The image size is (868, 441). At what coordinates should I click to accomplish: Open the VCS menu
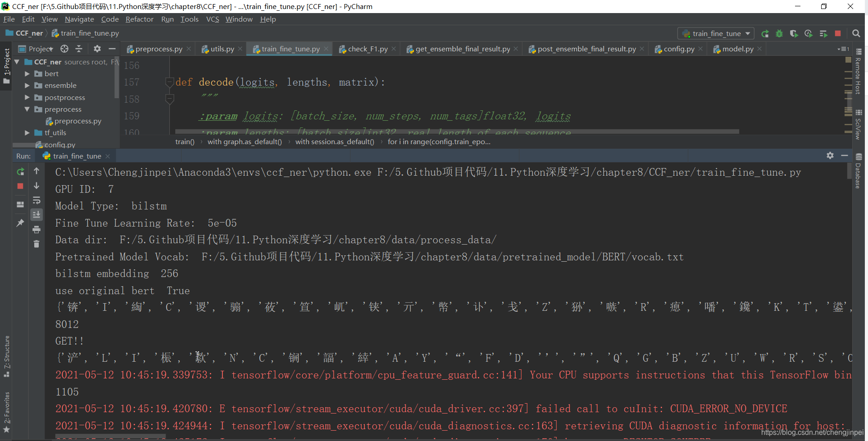click(213, 19)
